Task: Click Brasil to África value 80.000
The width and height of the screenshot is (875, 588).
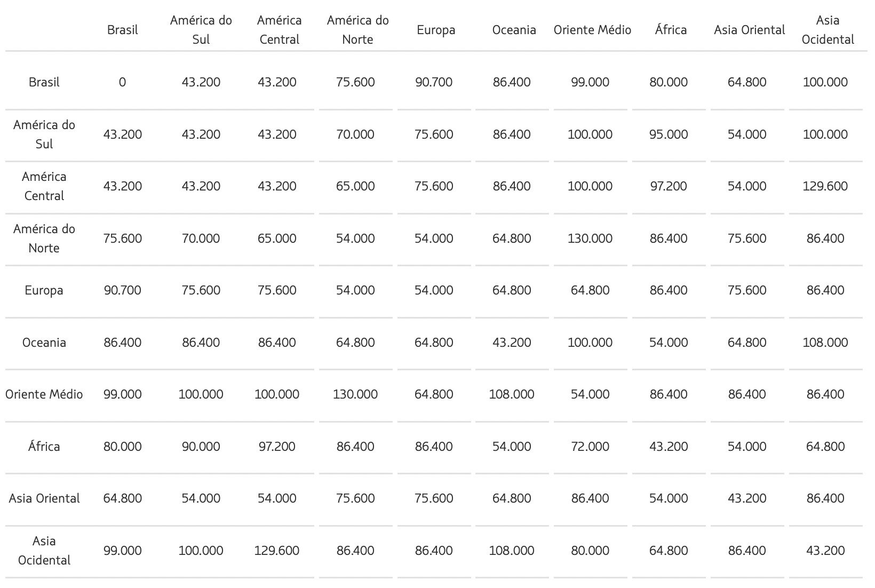Action: pyautogui.click(x=669, y=82)
